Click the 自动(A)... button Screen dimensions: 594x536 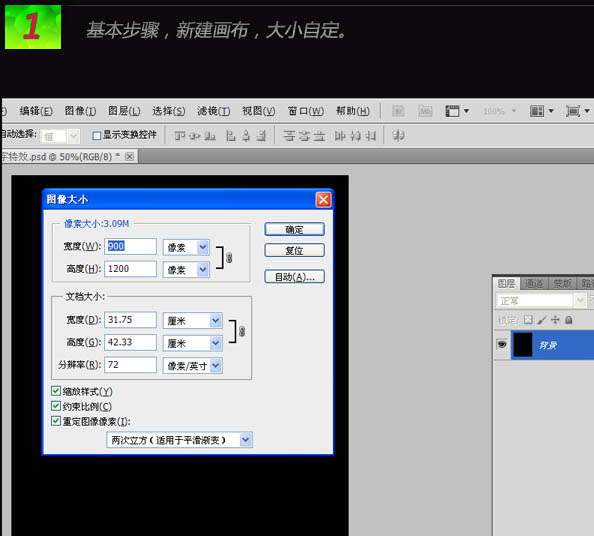click(x=294, y=277)
